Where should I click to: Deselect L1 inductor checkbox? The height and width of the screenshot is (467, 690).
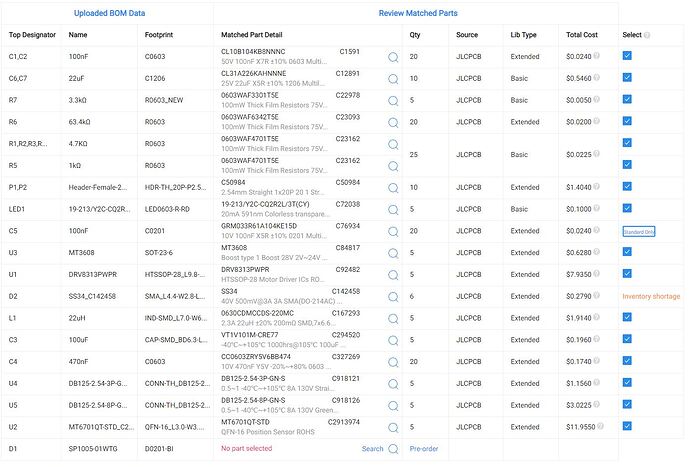click(x=627, y=317)
